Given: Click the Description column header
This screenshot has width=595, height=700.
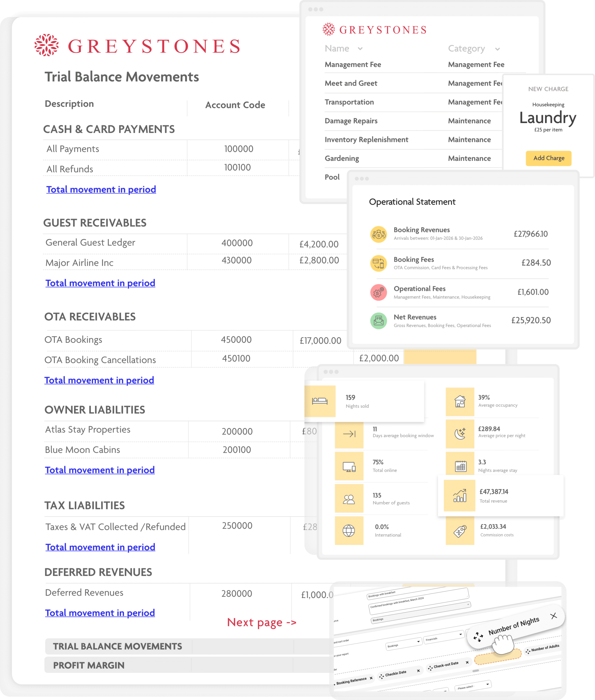Looking at the screenshot, I should tap(69, 104).
